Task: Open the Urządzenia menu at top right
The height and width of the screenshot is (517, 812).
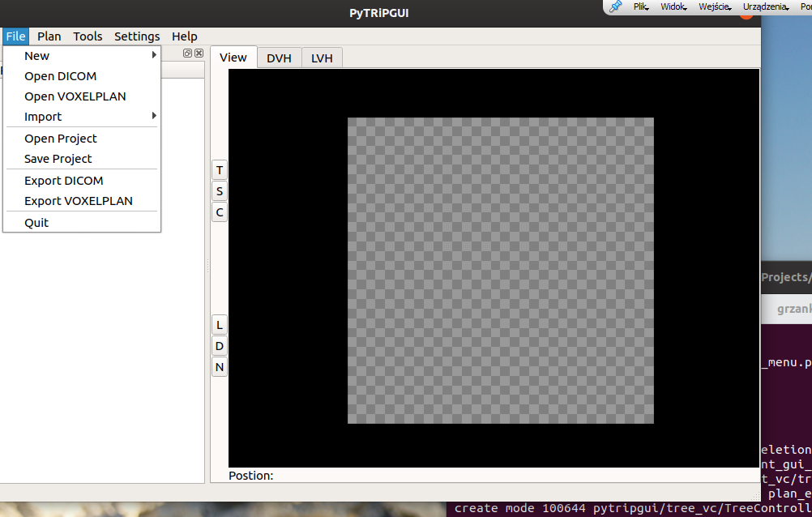Action: (763, 6)
